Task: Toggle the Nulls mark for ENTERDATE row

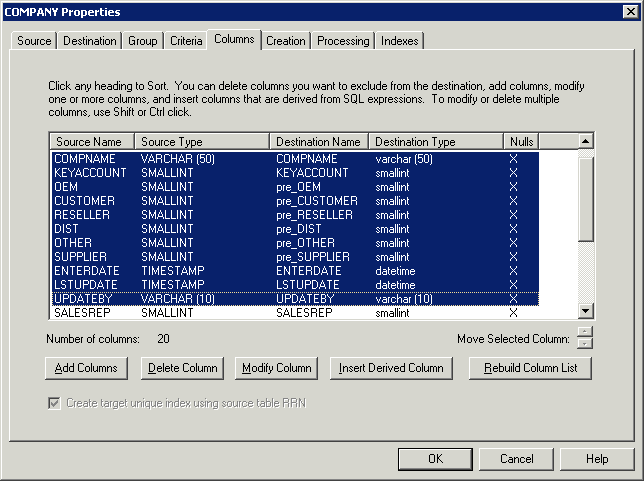Action: (514, 271)
